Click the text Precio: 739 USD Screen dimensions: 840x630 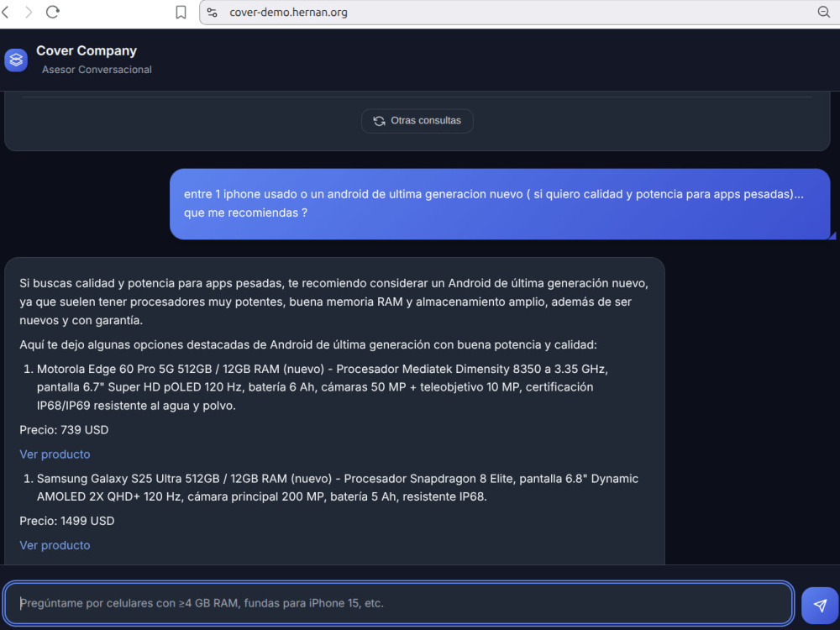coord(64,430)
